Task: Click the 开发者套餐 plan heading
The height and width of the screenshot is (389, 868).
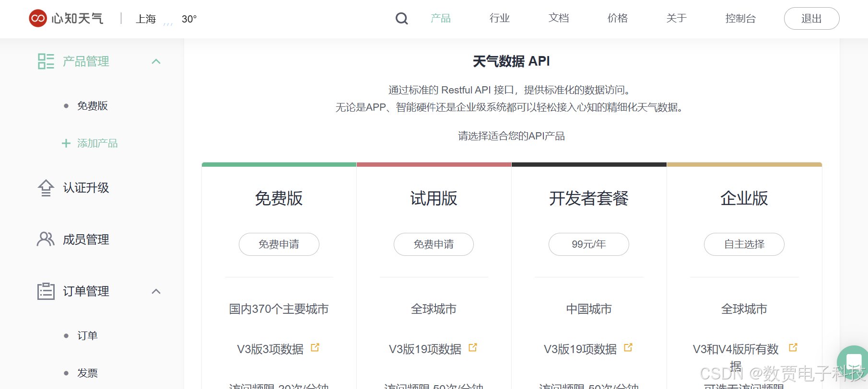Action: pos(589,198)
